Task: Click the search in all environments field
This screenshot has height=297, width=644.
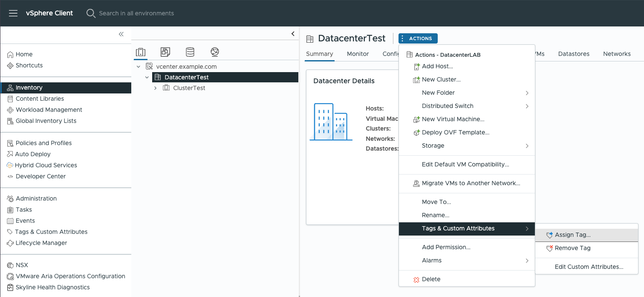Action: (136, 13)
